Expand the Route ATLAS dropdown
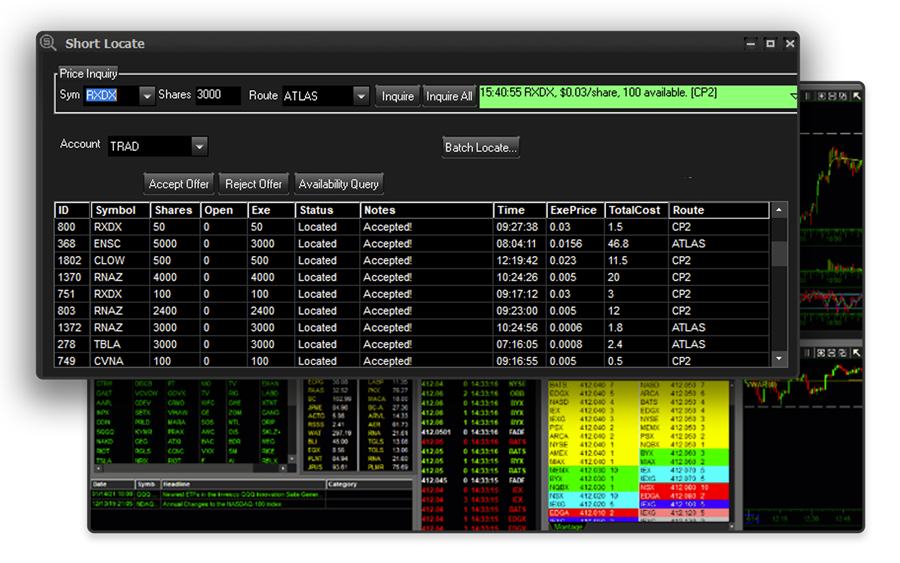Viewport: 900px width, 563px height. point(360,96)
